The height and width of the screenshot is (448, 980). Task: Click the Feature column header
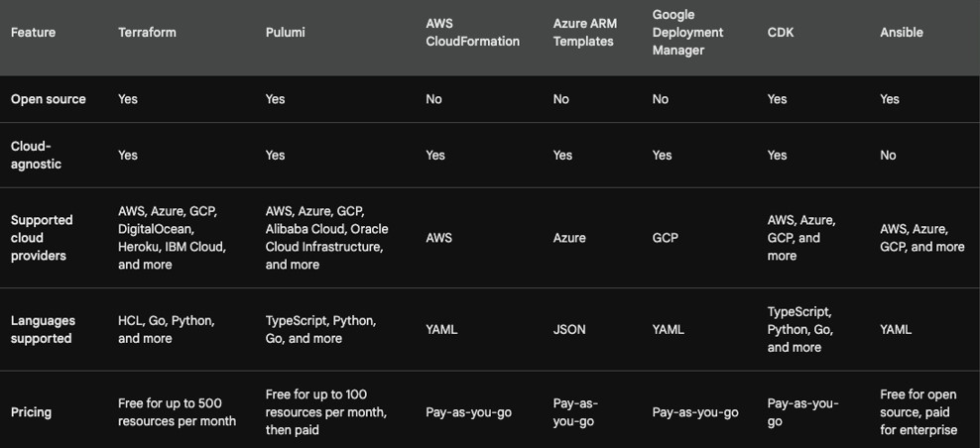[33, 33]
